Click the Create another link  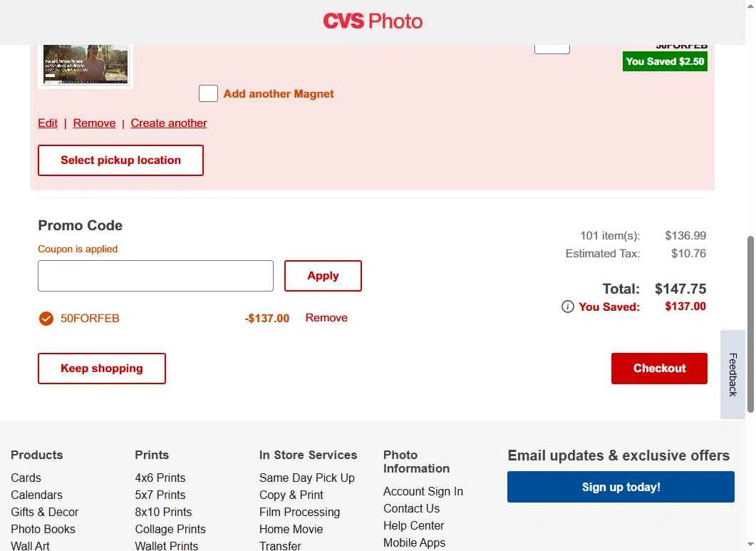169,123
